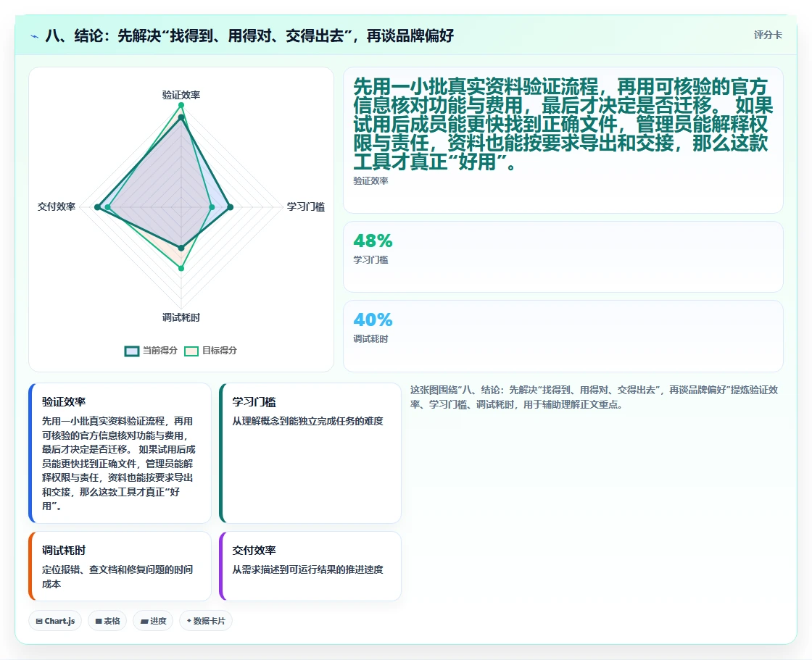Click the header title 八、结论
This screenshot has height=660, width=812.
click(249, 35)
